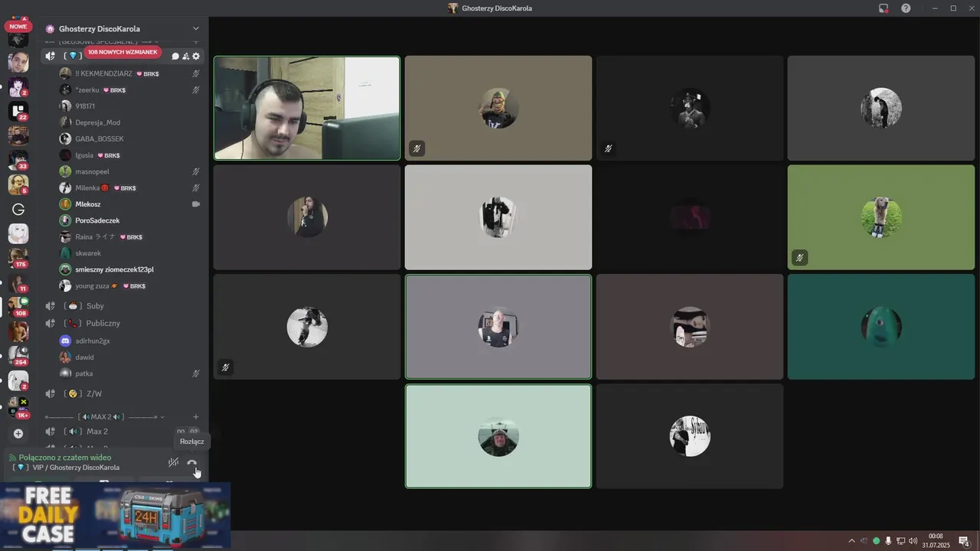Open the Help question mark icon
Image resolution: width=980 pixels, height=551 pixels.
point(906,8)
